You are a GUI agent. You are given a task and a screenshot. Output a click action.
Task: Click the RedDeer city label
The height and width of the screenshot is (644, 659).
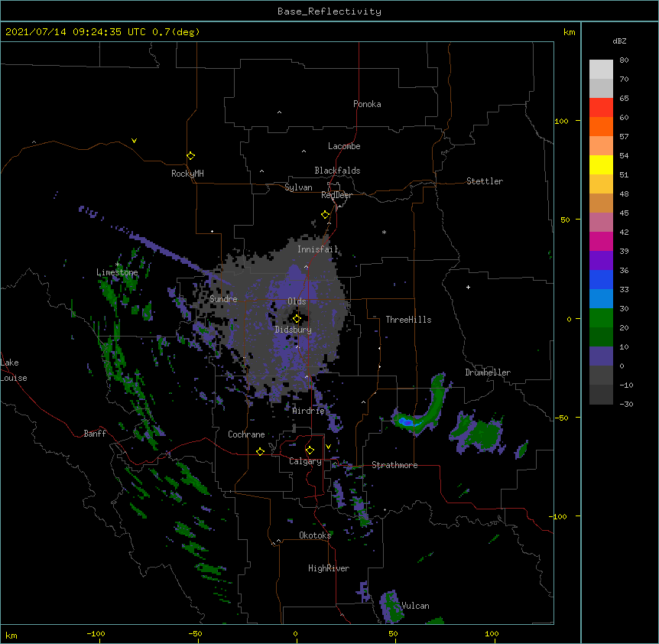pos(336,195)
